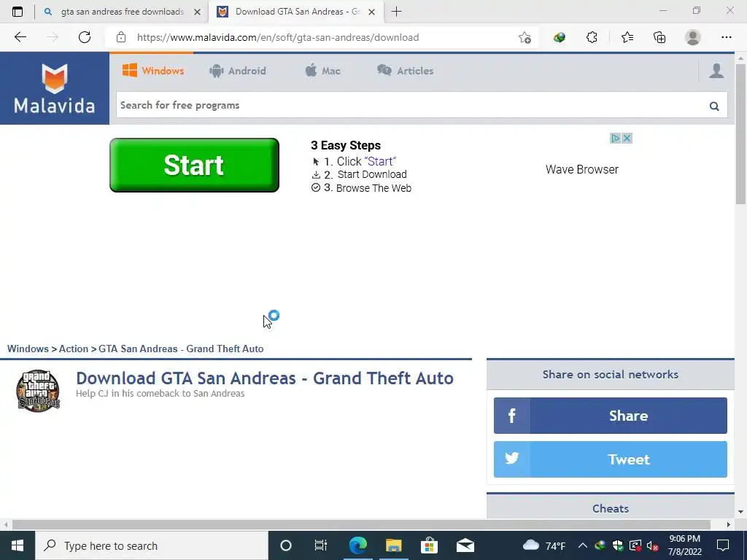The image size is (747, 560).
Task: Click the Malavida logo
Action: [x=55, y=88]
